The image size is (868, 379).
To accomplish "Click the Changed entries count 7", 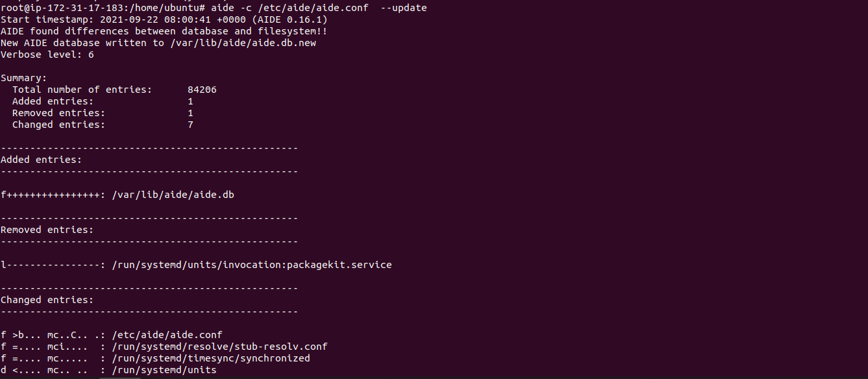I will (190, 125).
